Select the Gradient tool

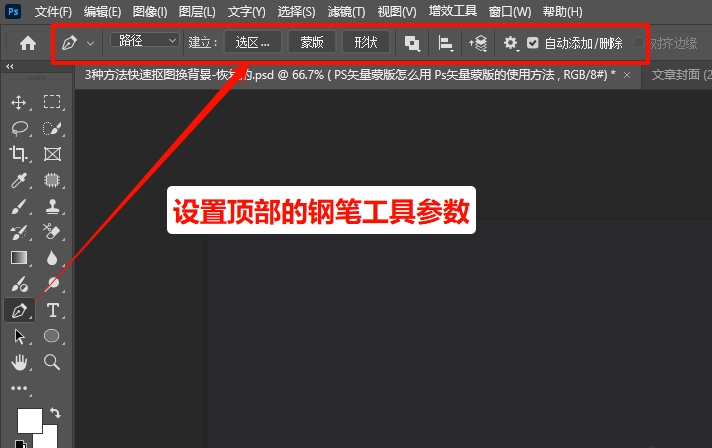[19, 258]
